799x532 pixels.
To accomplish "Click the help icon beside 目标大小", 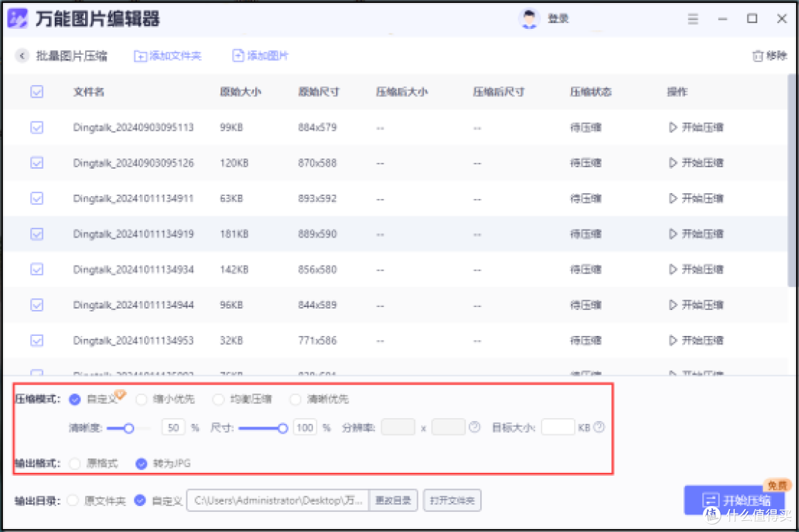I will coord(599,427).
